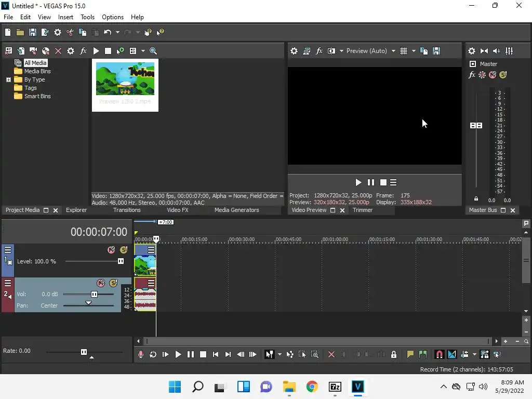Image resolution: width=532 pixels, height=399 pixels.
Task: Open the Insert menu
Action: [x=65, y=17]
